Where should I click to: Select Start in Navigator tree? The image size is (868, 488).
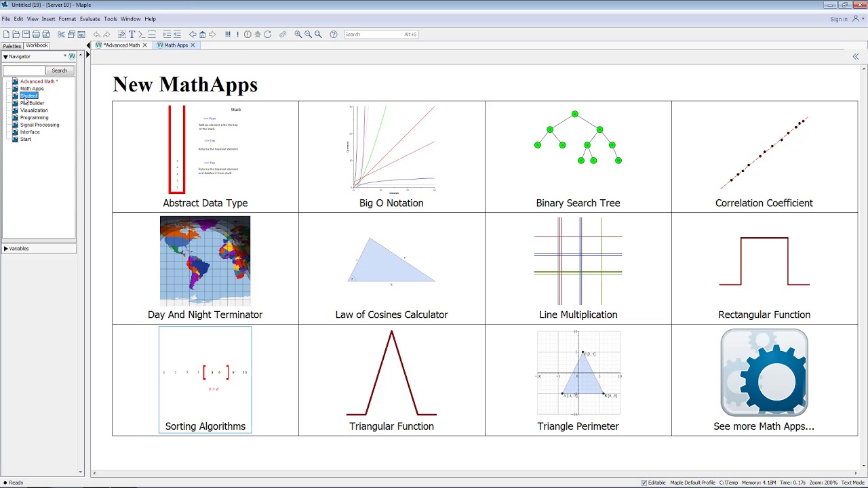pos(26,140)
